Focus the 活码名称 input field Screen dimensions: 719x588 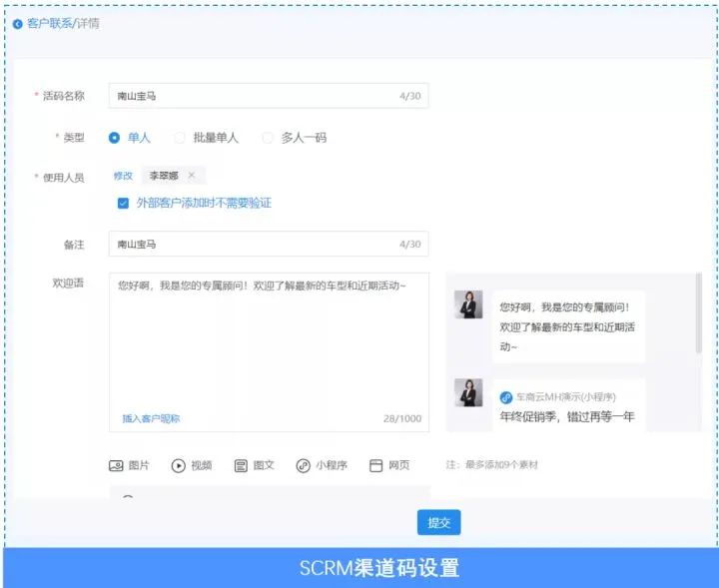tap(269, 96)
